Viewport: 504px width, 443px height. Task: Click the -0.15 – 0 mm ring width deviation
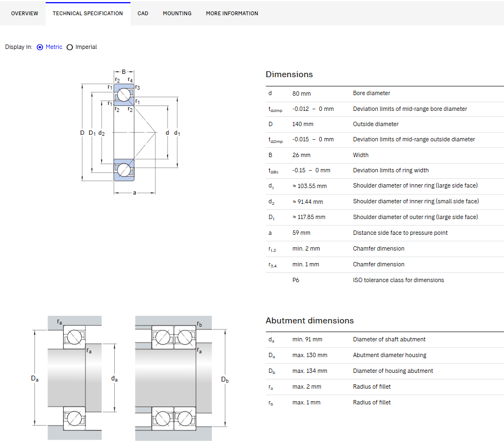click(311, 170)
